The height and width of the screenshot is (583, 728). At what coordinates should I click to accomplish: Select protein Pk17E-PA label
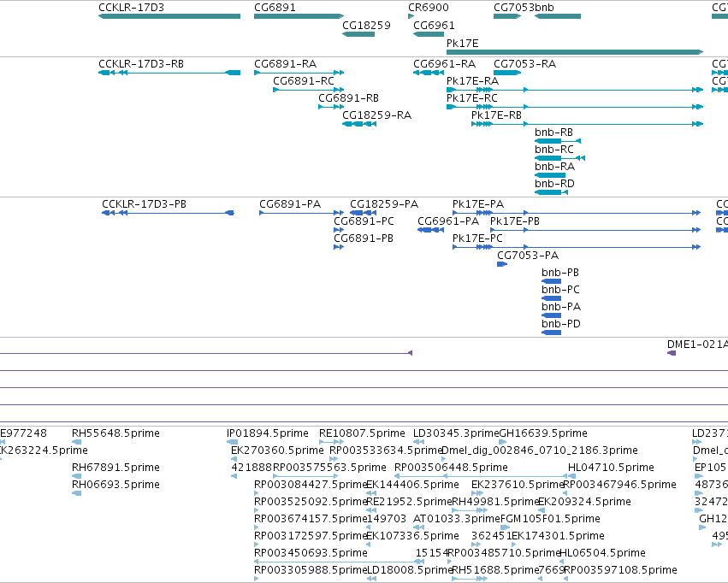pyautogui.click(x=477, y=204)
